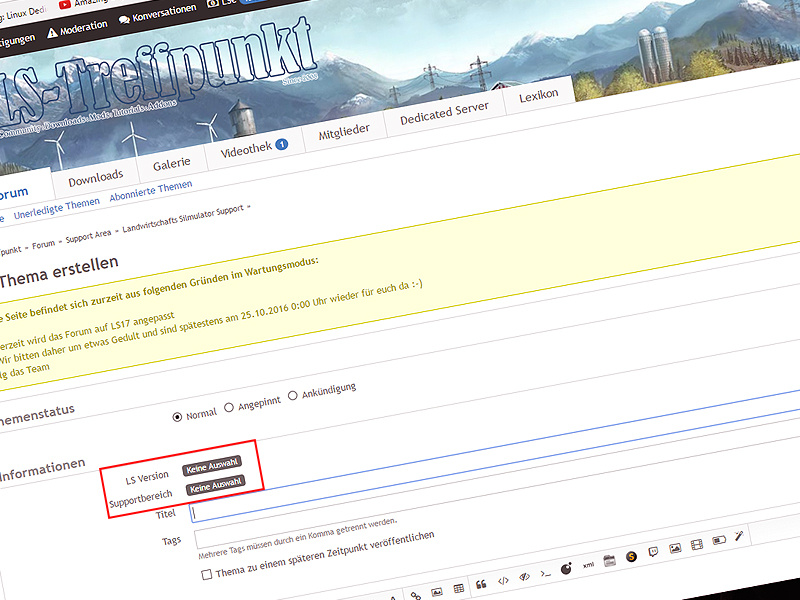800x600 pixels.
Task: Choose the Ankündigung radio option
Action: coord(293,395)
